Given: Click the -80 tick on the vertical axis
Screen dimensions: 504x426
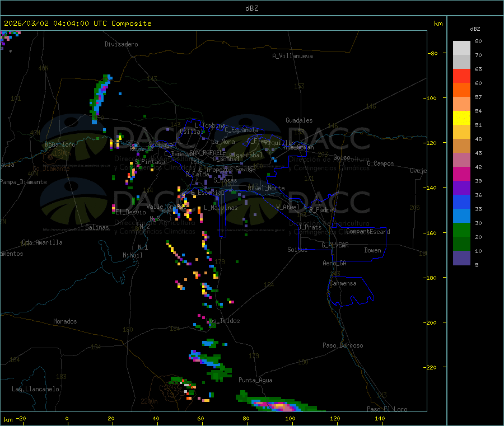Looking at the screenshot, I should (x=433, y=53).
